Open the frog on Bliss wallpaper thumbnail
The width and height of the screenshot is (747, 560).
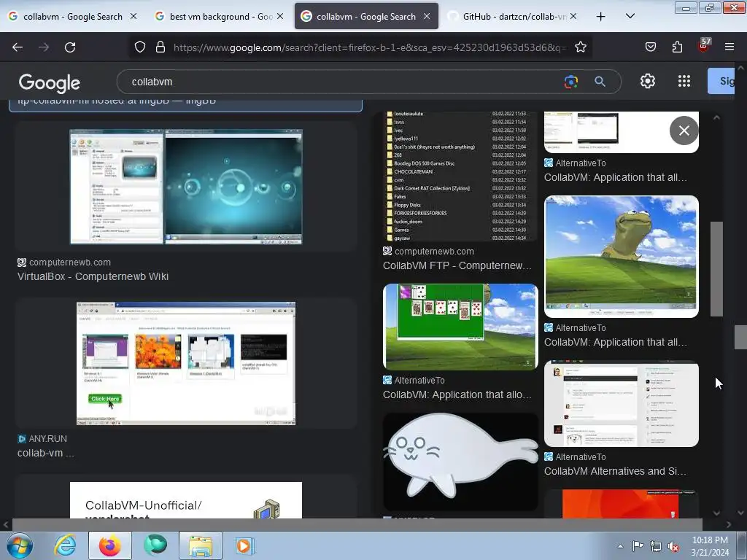(622, 257)
